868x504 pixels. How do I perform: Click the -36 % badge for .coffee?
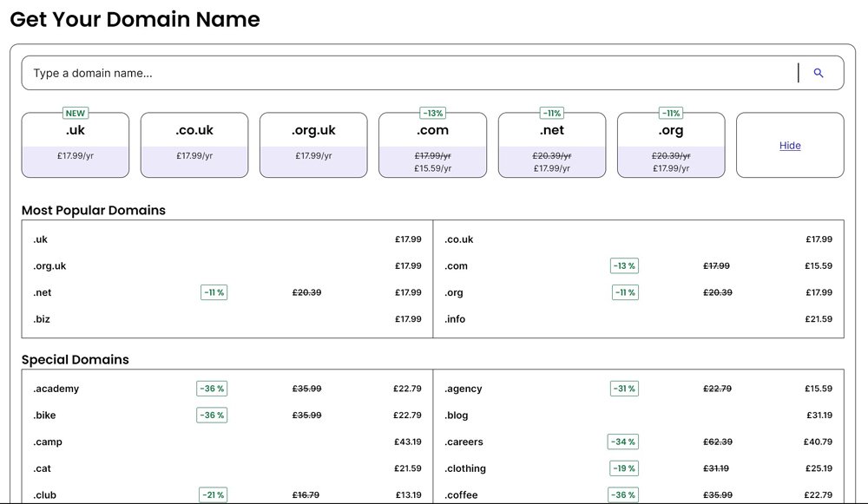point(622,494)
